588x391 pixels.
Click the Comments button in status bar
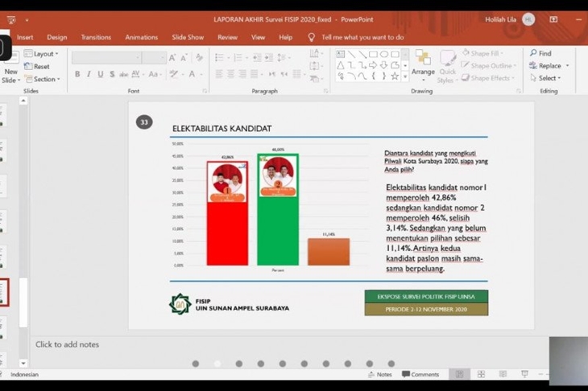pos(420,374)
